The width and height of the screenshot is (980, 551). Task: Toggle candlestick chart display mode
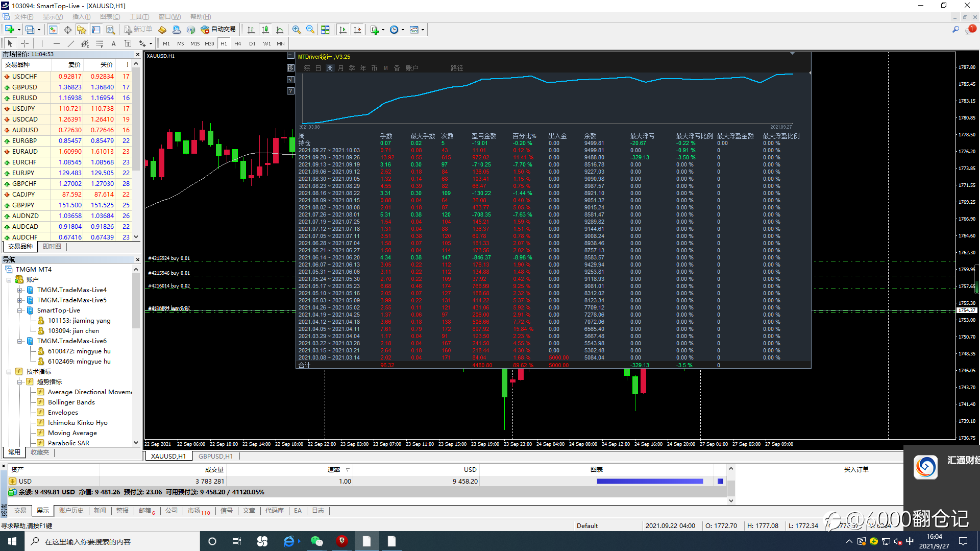(x=265, y=30)
